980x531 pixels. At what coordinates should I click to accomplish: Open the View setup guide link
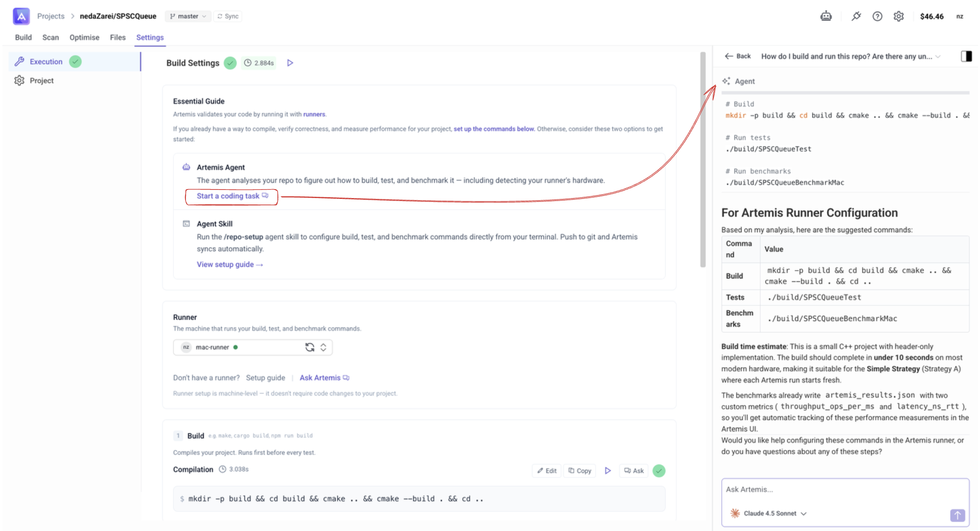coord(230,265)
